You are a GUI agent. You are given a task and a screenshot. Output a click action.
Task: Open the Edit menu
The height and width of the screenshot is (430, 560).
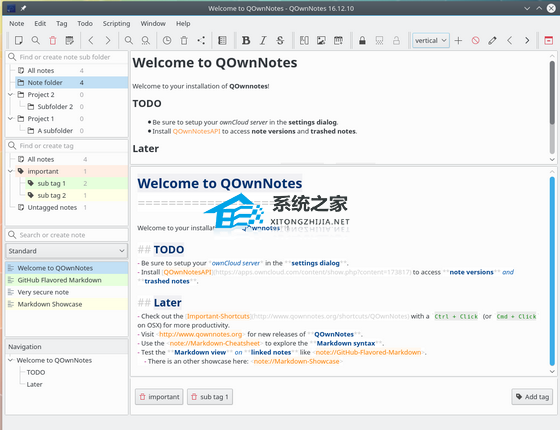(40, 24)
